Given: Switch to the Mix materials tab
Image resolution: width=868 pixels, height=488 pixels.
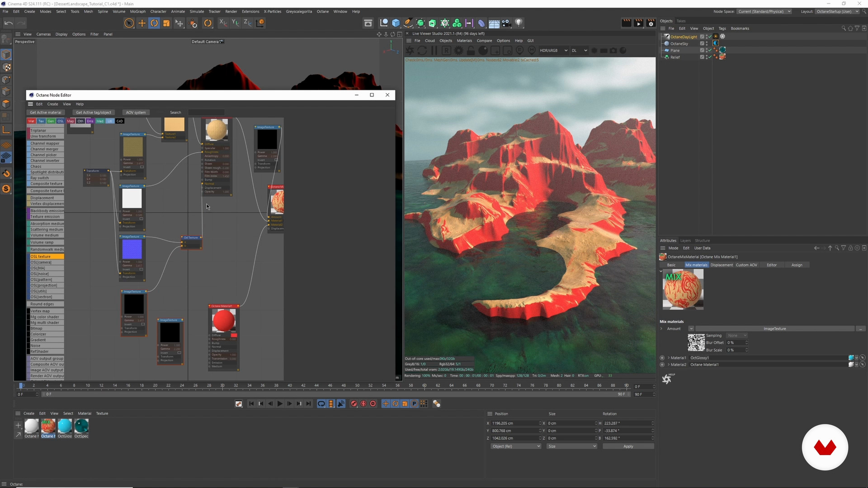Looking at the screenshot, I should (696, 265).
